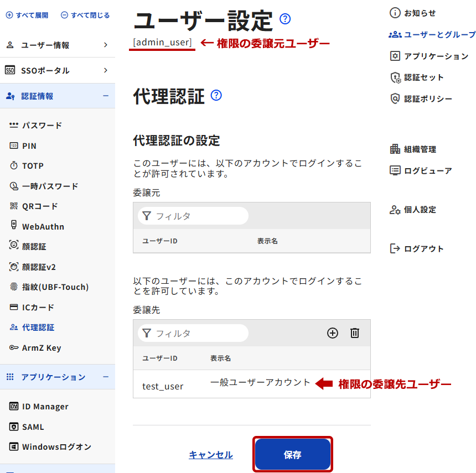Click the add delegate plus icon
The width and height of the screenshot is (476, 473).
332,333
